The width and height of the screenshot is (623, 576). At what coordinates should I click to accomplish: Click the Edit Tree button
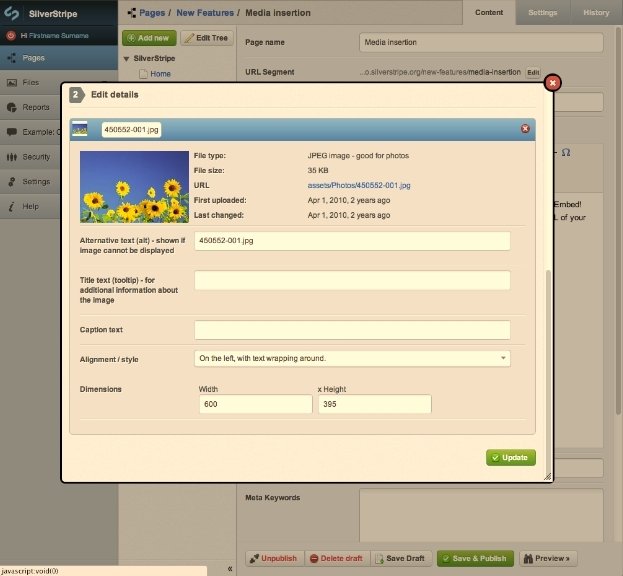[207, 38]
